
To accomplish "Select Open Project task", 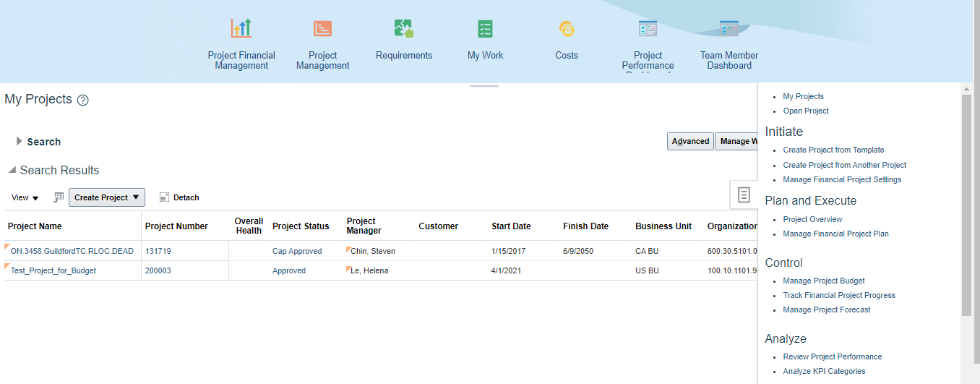I will [x=806, y=111].
